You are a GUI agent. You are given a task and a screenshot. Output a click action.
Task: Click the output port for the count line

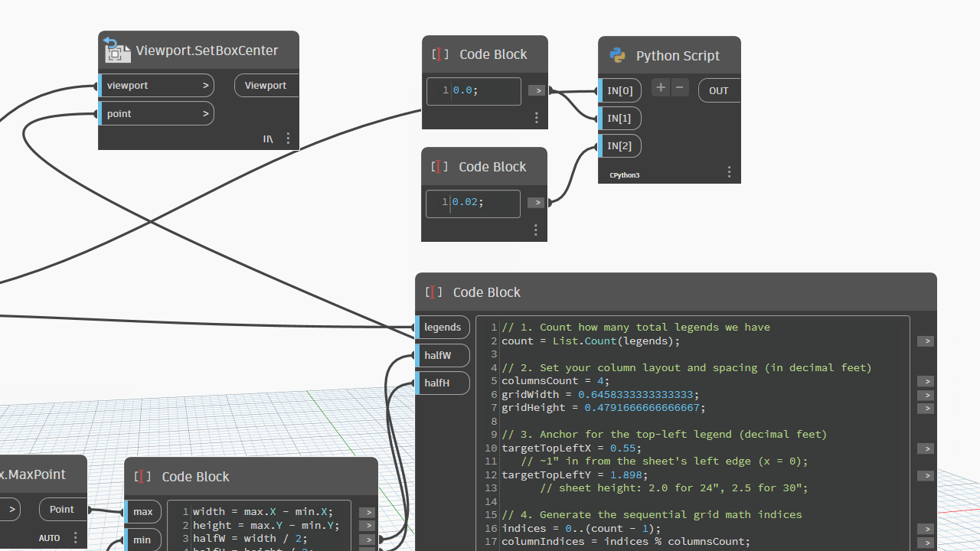[926, 341]
